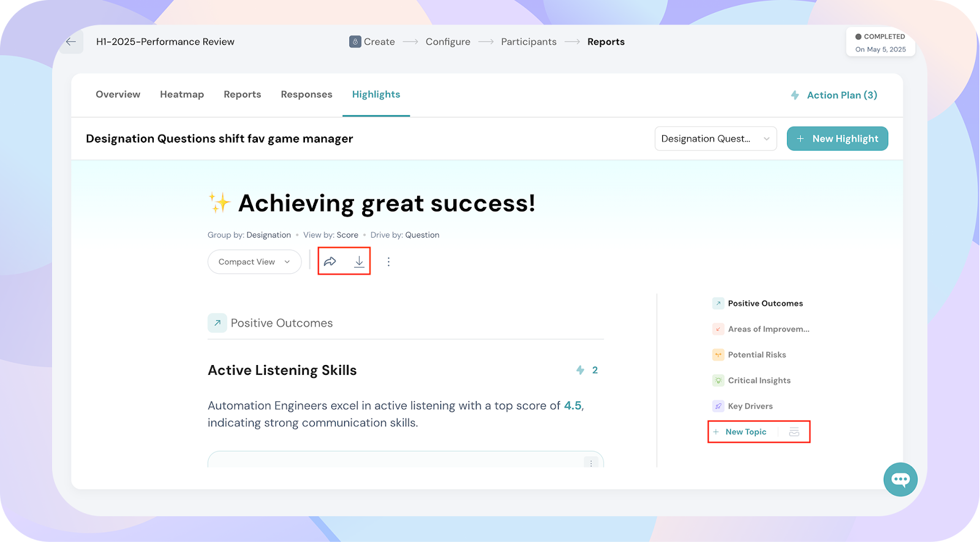This screenshot has height=542, width=980.
Task: Go to the Reports step in breadcrumb
Action: [x=606, y=42]
